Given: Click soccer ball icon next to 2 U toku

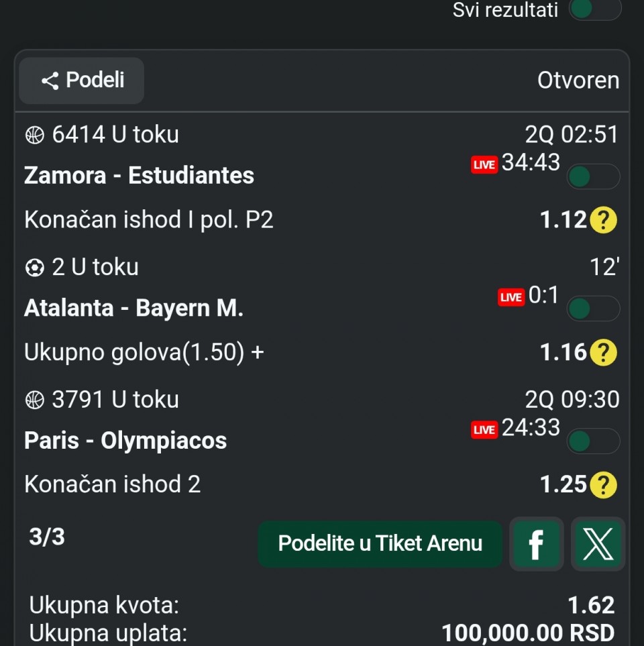Looking at the screenshot, I should [34, 268].
